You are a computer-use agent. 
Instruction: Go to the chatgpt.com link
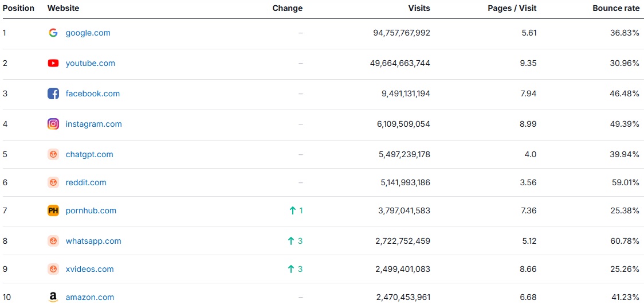tap(89, 154)
